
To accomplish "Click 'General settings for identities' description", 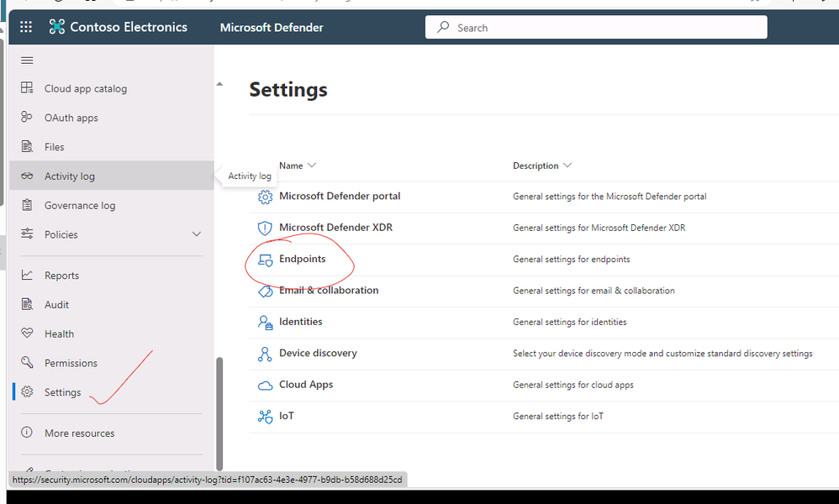I will tap(570, 323).
